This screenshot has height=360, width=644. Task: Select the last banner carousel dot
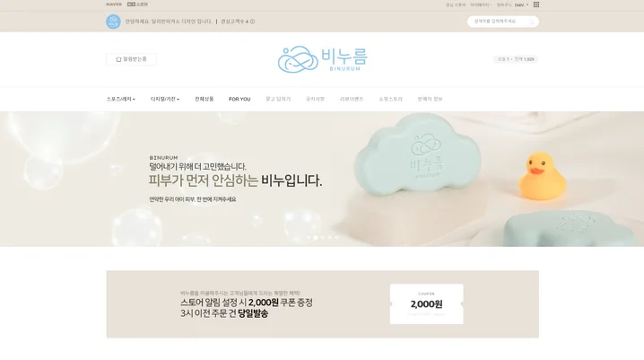[x=336, y=238]
